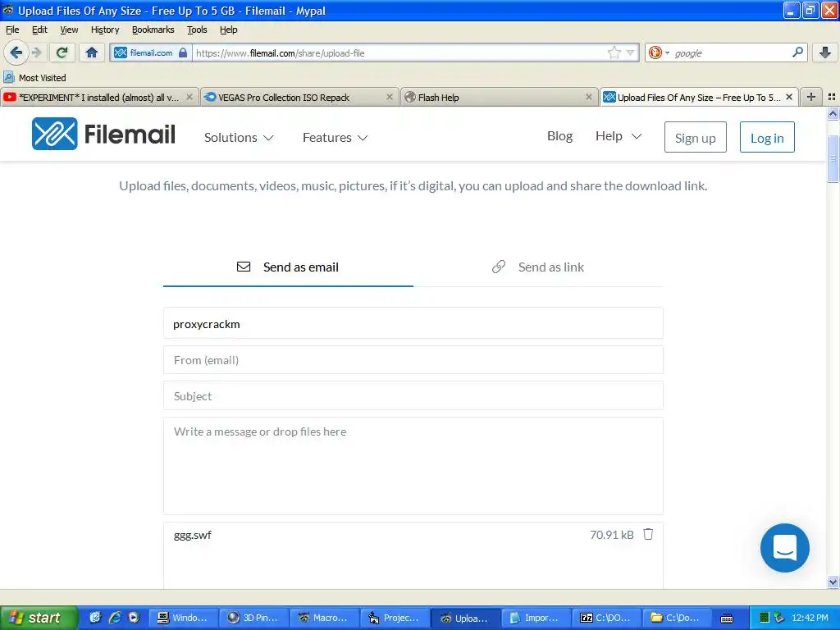Viewport: 840px width, 630px height.
Task: Expand the Help dropdown in site header
Action: pos(619,136)
